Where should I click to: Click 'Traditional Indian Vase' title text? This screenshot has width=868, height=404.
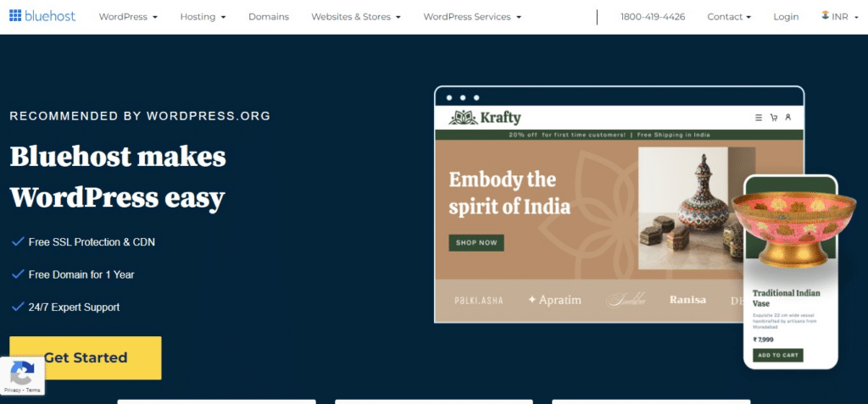tap(786, 298)
